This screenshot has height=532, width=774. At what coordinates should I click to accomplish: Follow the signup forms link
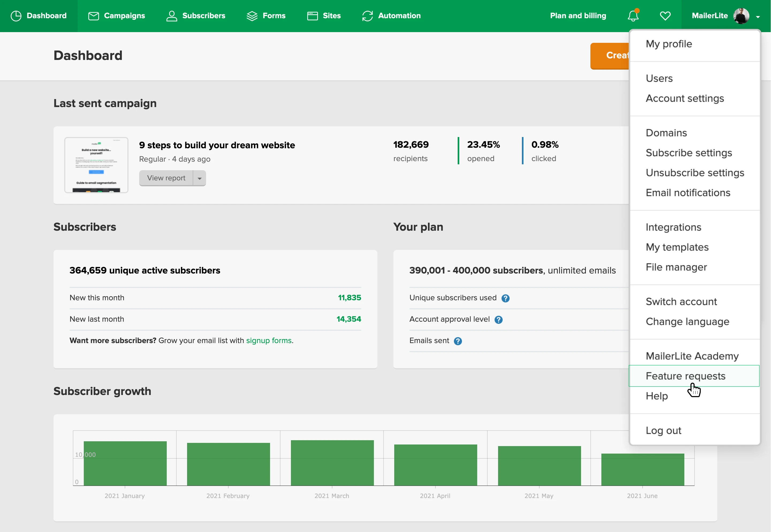tap(269, 340)
